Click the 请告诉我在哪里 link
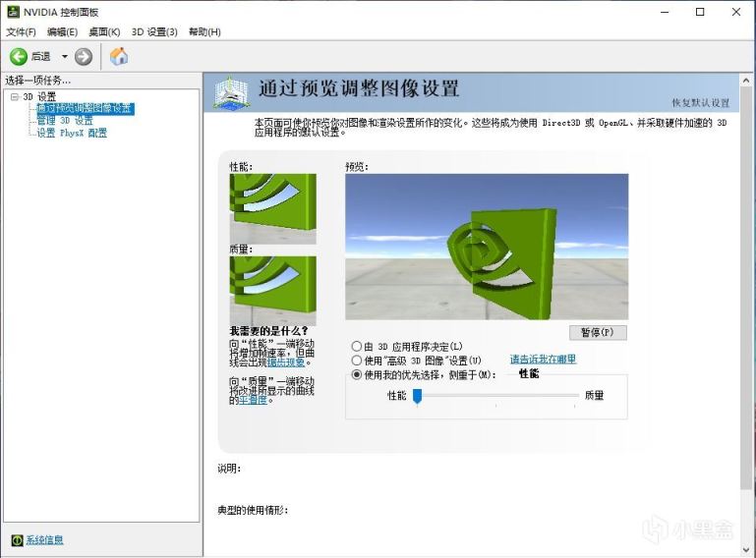This screenshot has width=756, height=558. pyautogui.click(x=543, y=360)
